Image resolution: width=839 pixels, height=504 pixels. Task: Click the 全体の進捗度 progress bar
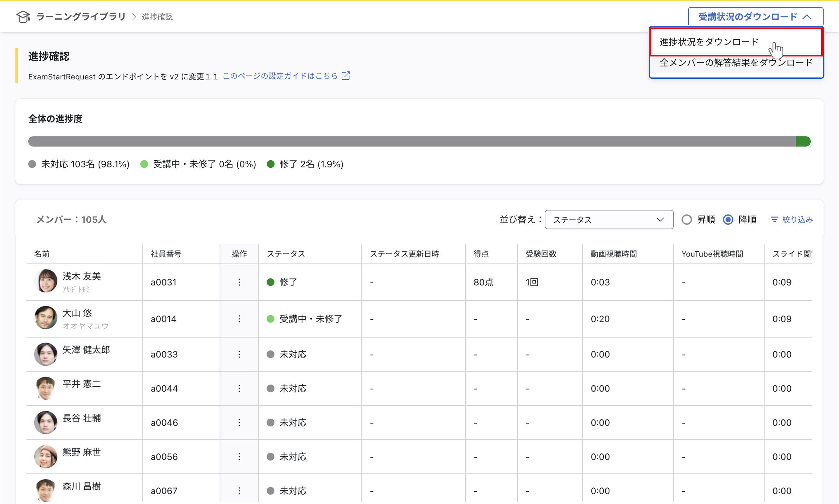pyautogui.click(x=419, y=141)
